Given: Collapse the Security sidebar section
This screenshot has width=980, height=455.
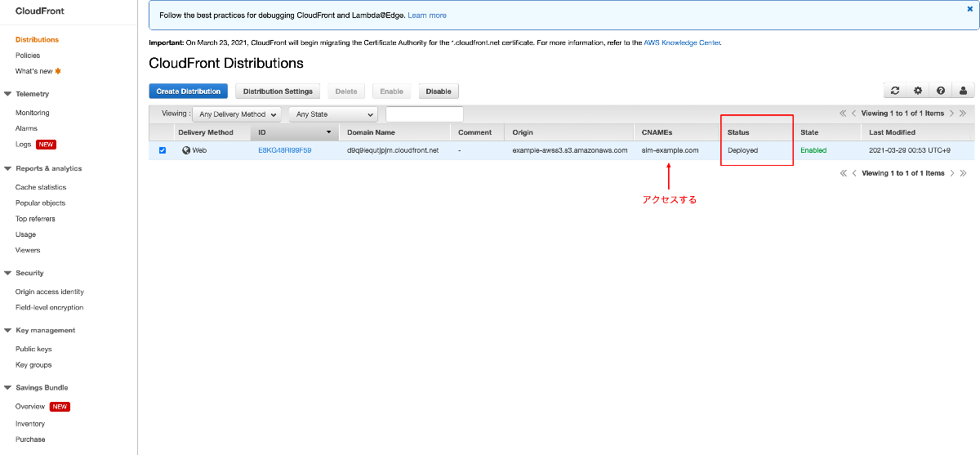Looking at the screenshot, I should pos(7,273).
